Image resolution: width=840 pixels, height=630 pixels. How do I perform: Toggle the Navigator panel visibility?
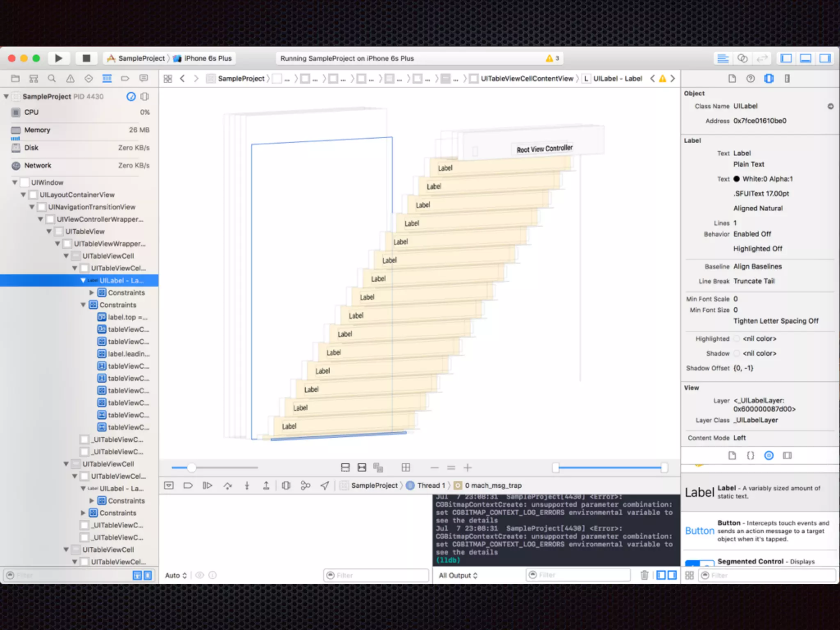pyautogui.click(x=786, y=58)
